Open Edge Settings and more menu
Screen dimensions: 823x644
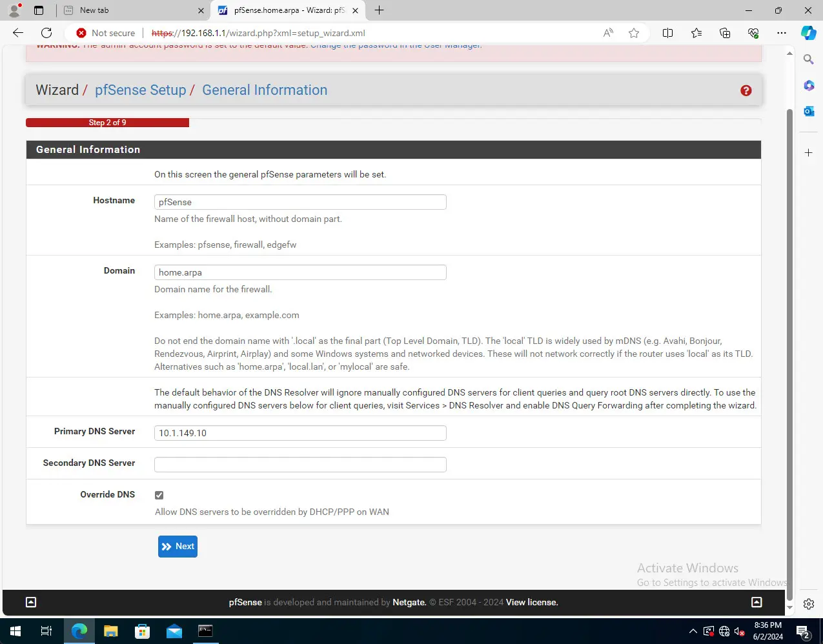[782, 33]
